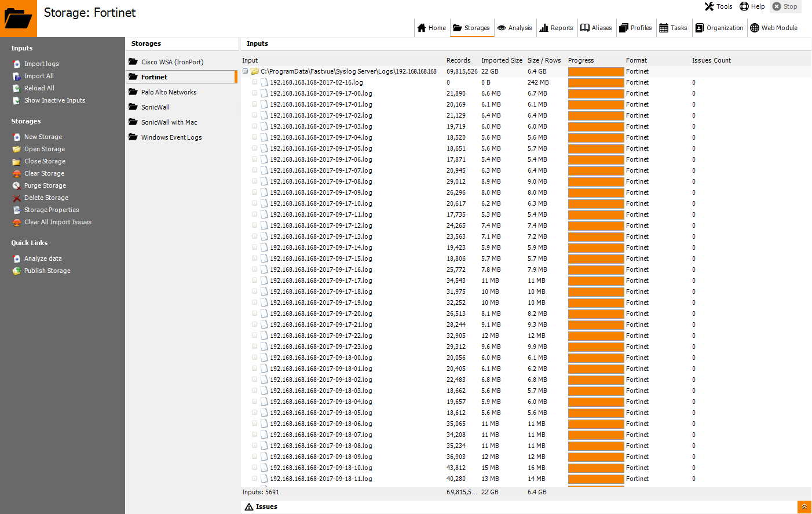This screenshot has width=812, height=514.
Task: Toggle checkbox for 192.168.168.168-2017-09-17-05.log
Action: 254,148
